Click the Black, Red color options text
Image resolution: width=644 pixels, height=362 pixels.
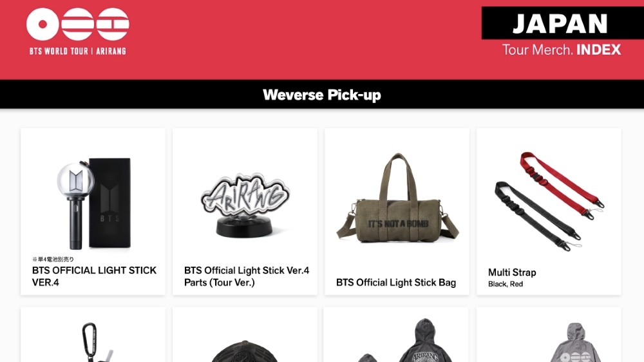click(x=505, y=284)
